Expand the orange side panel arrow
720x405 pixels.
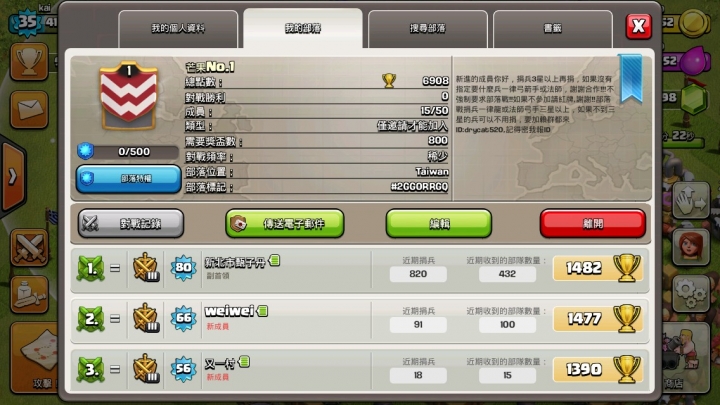(x=13, y=177)
